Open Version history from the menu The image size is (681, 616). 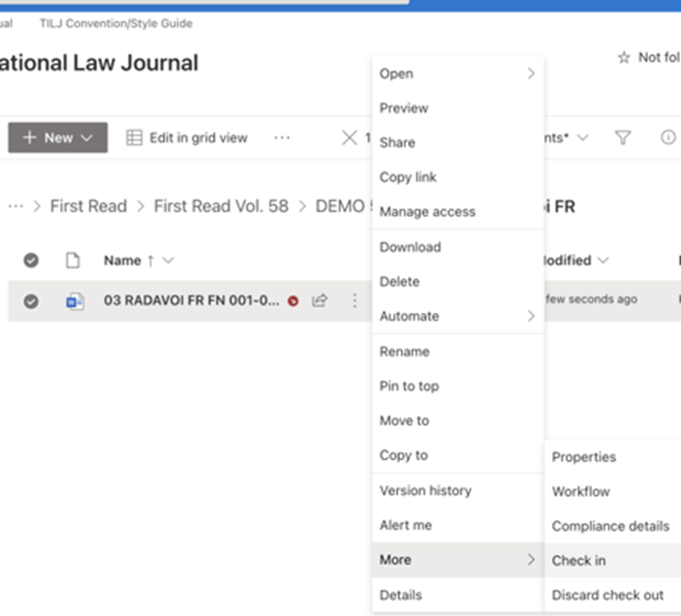click(x=458, y=491)
